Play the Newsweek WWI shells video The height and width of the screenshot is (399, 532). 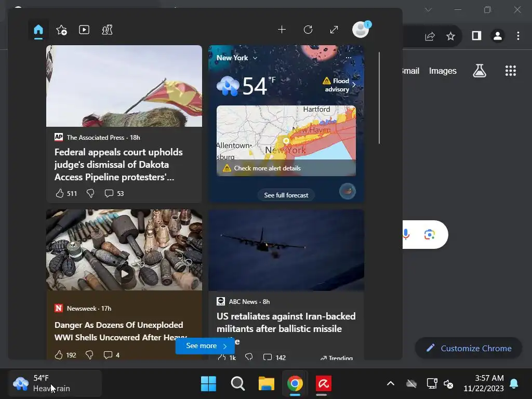point(125,273)
